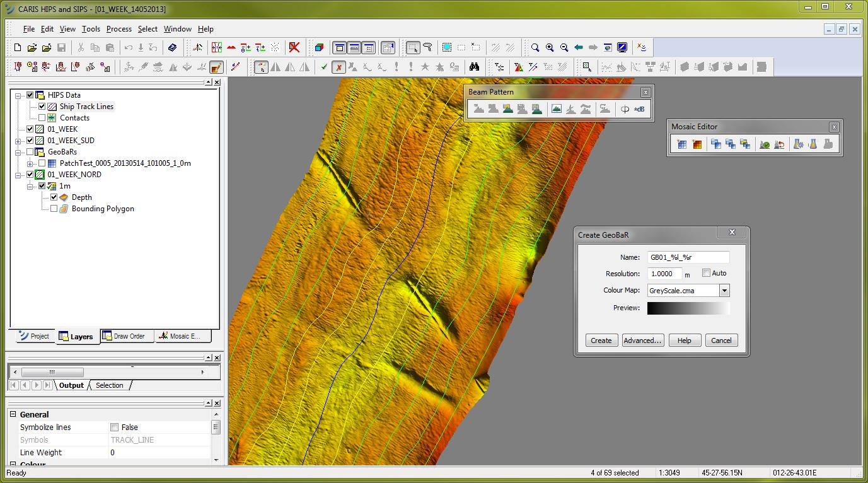Click the teal previous view arrow

pos(579,47)
